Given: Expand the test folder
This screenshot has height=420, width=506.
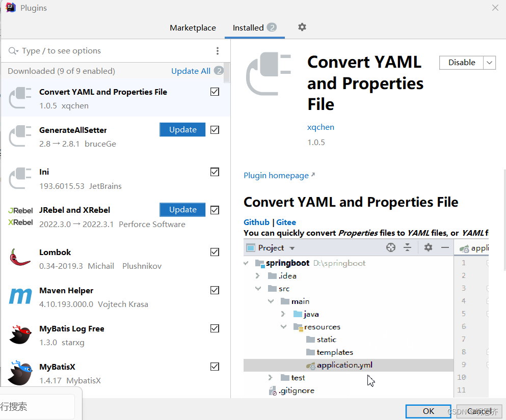Looking at the screenshot, I should 271,377.
